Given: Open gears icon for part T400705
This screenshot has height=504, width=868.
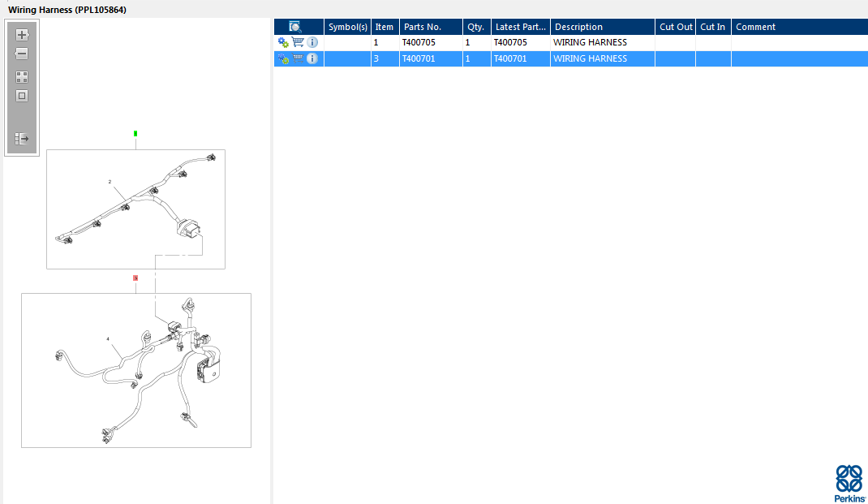Looking at the screenshot, I should click(283, 43).
